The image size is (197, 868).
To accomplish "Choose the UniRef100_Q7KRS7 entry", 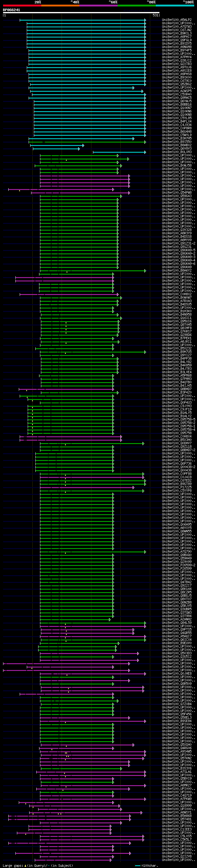I will click(x=177, y=332).
